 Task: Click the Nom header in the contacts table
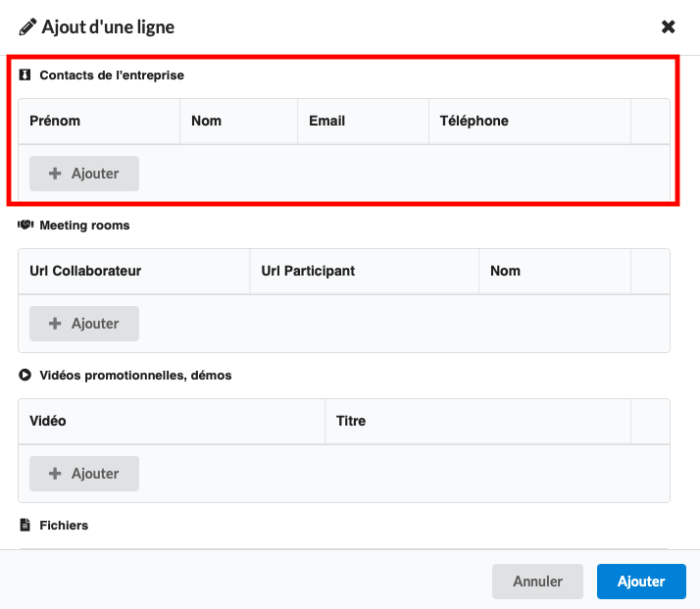pos(206,121)
